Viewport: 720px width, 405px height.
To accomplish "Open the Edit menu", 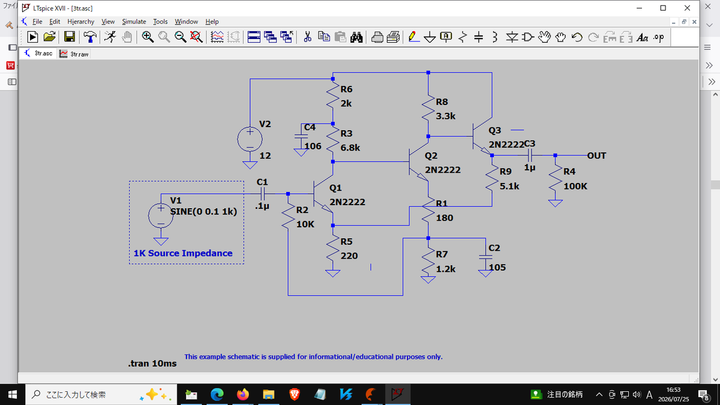I will [x=55, y=22].
